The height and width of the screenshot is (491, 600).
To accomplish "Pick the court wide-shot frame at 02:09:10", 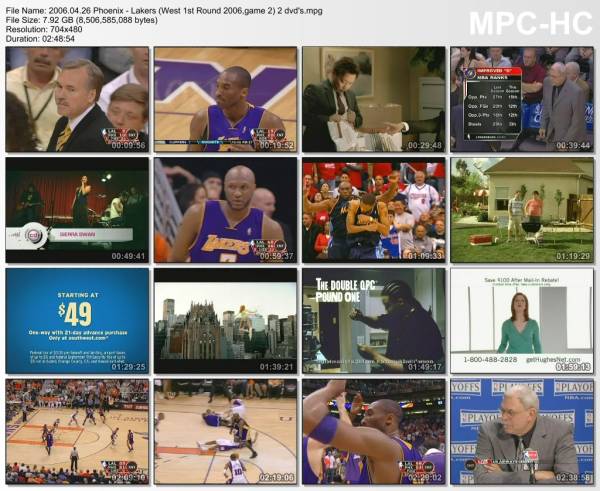I will click(77, 432).
